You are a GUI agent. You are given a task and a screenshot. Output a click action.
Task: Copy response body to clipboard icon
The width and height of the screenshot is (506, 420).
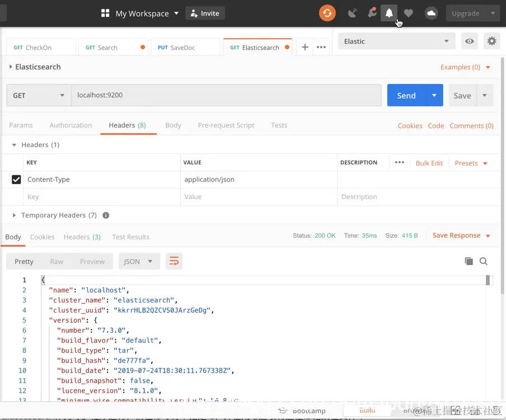tap(468, 261)
